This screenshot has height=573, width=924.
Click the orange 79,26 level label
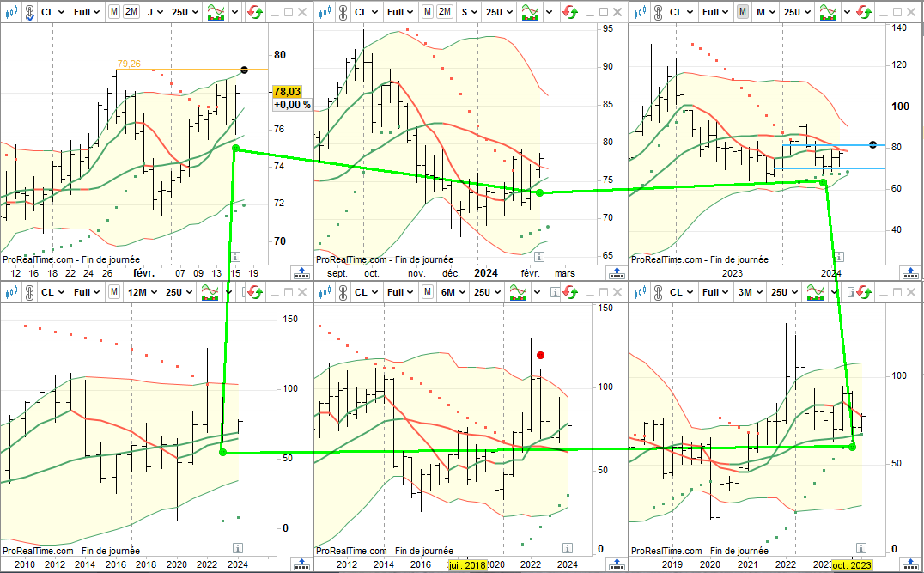(x=129, y=64)
